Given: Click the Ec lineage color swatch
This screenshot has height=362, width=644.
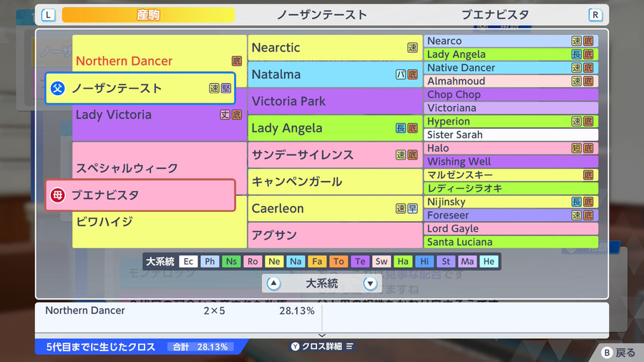Looking at the screenshot, I should 188,261.
